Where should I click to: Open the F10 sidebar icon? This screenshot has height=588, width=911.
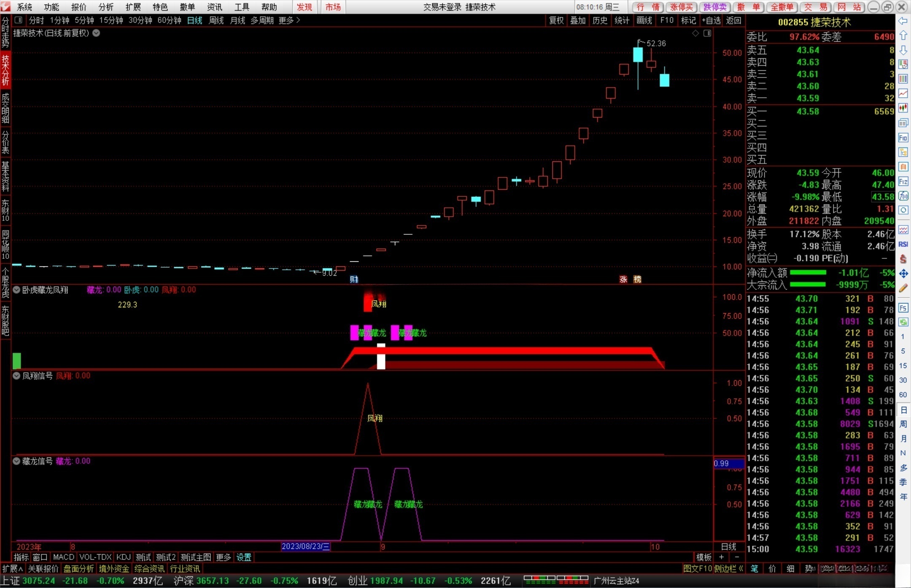(903, 138)
